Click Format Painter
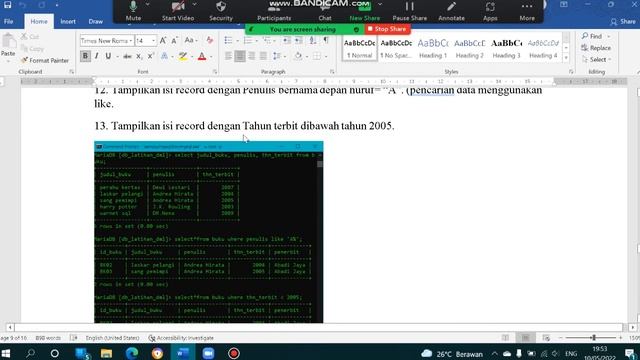This screenshot has width=640, height=360. [45, 60]
